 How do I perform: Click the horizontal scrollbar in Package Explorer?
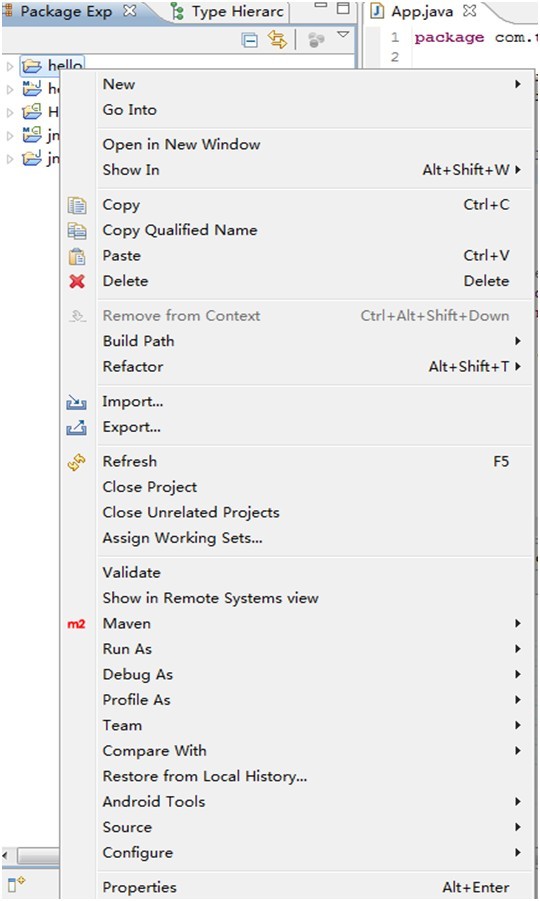32,856
